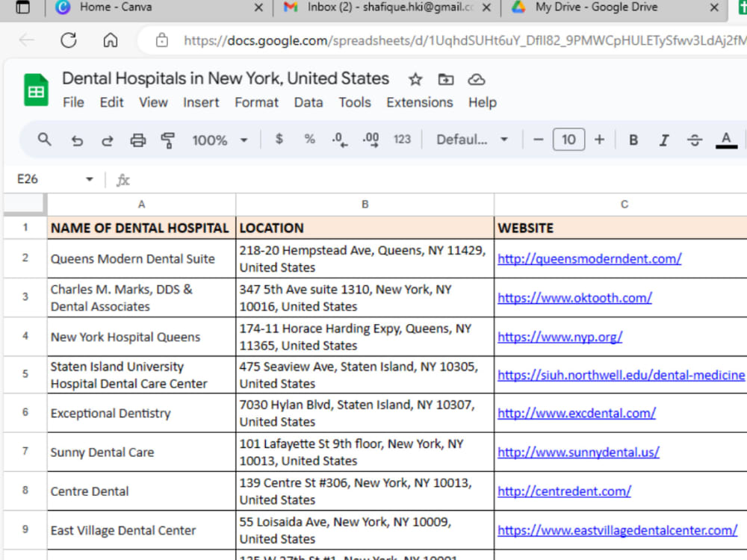Open Search in the sheet
The height and width of the screenshot is (560, 747).
[44, 140]
